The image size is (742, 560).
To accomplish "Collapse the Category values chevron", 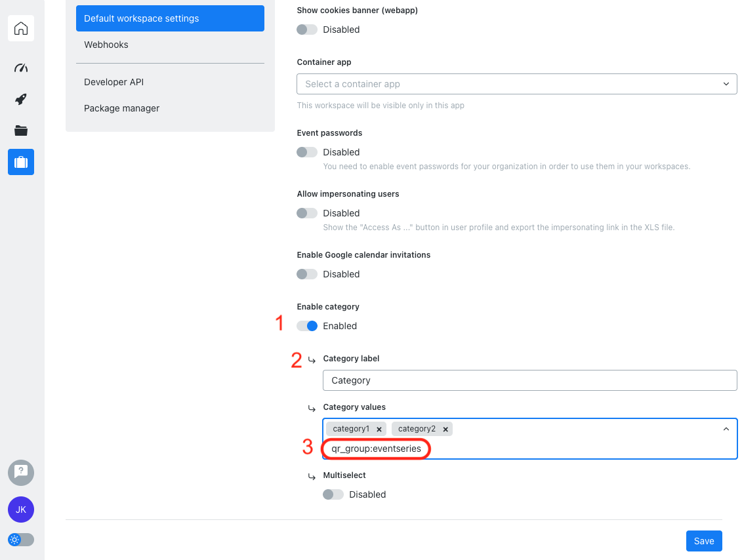I will click(726, 429).
